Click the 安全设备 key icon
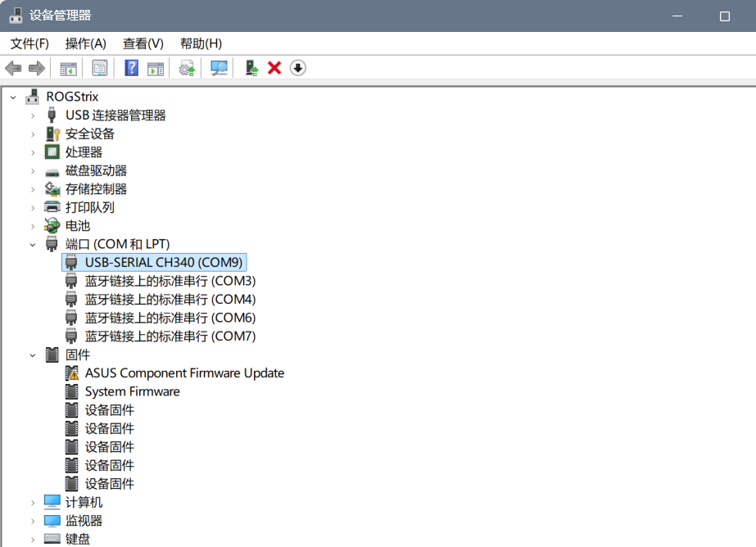This screenshot has width=756, height=547. tap(52, 133)
